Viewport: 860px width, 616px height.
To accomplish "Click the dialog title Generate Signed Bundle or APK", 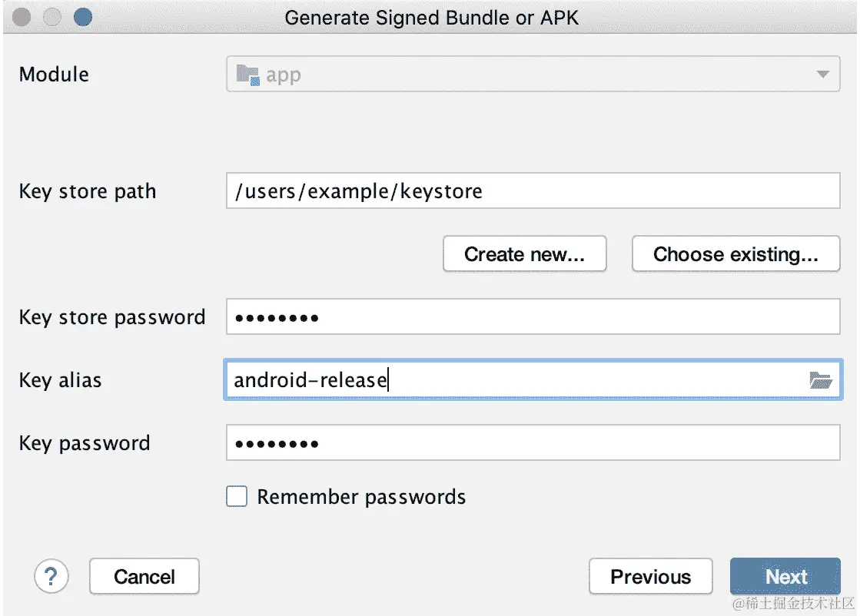I will pyautogui.click(x=430, y=17).
